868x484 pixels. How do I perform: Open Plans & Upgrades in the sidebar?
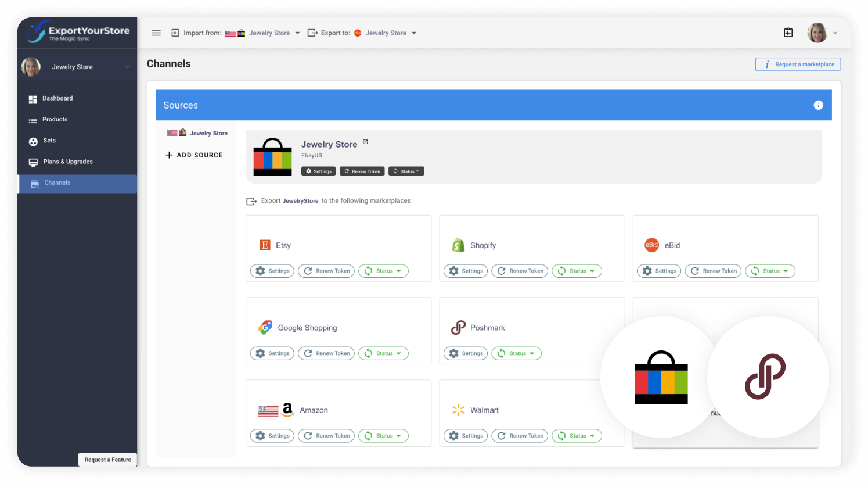point(77,162)
